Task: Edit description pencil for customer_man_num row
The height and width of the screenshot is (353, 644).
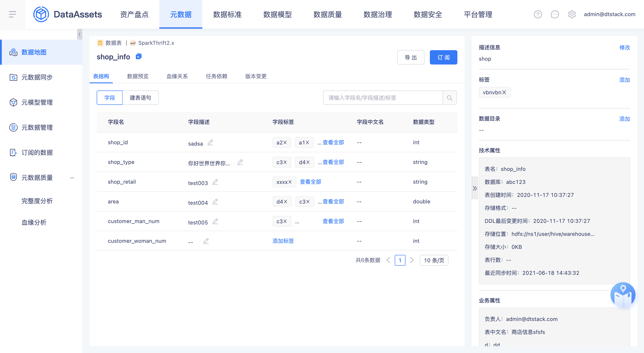Action: tap(215, 221)
